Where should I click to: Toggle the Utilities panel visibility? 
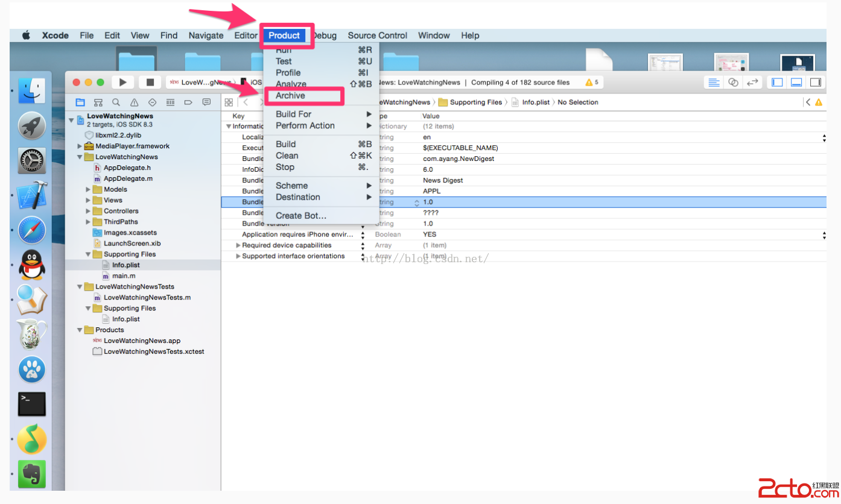coord(815,83)
